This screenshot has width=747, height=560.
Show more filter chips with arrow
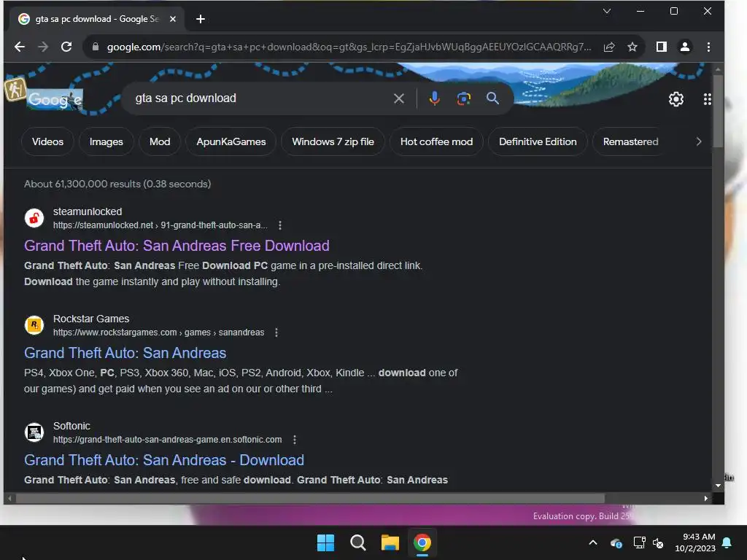click(x=698, y=142)
